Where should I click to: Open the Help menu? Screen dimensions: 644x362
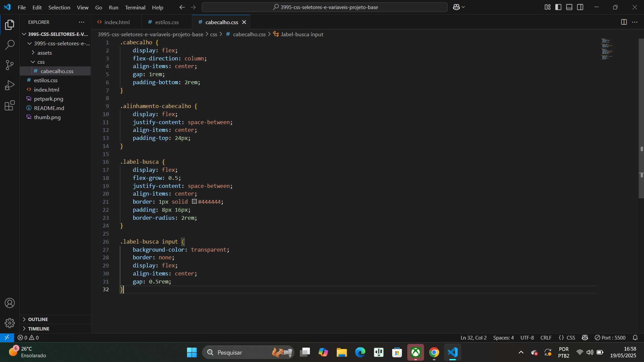157,7
